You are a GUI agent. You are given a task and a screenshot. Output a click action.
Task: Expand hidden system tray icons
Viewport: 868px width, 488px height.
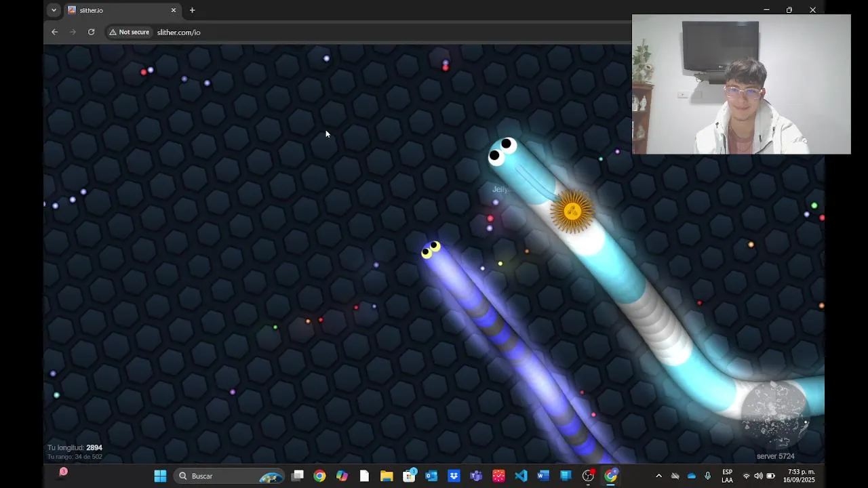[x=658, y=476]
